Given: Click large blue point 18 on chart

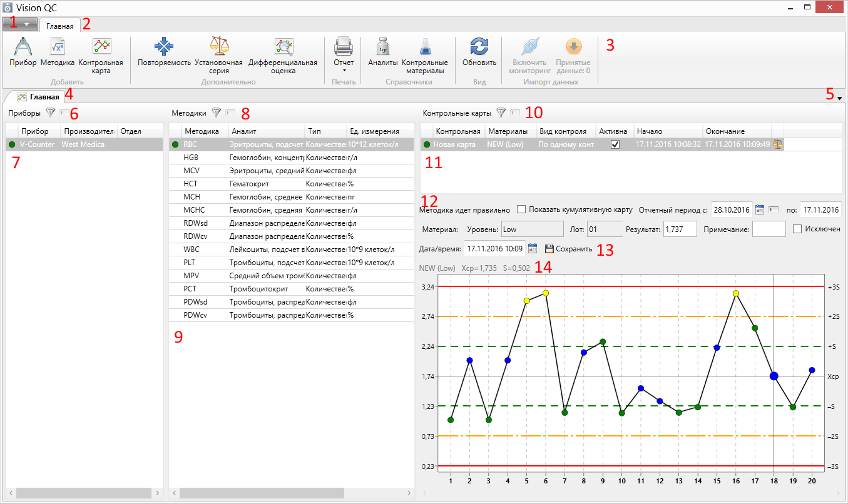Looking at the screenshot, I should pyautogui.click(x=774, y=376).
